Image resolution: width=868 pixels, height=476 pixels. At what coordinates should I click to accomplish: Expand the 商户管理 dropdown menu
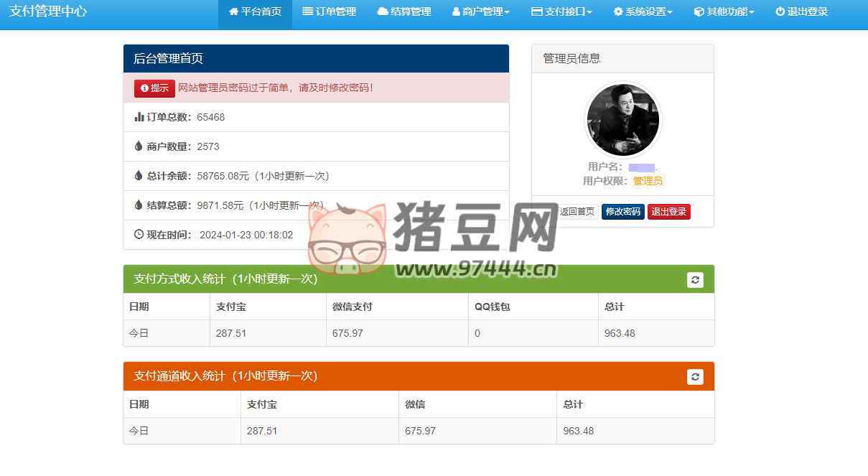[480, 12]
